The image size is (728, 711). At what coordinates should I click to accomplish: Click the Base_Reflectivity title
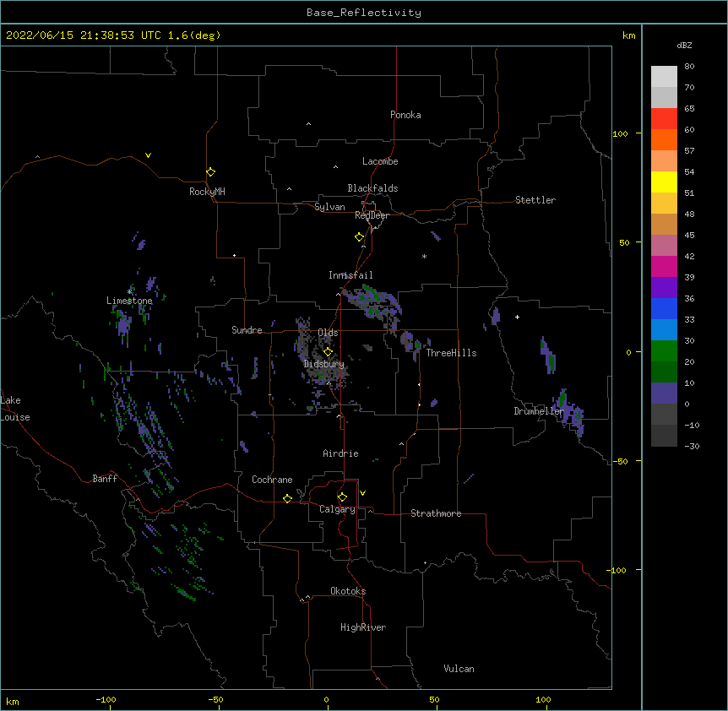pyautogui.click(x=364, y=13)
